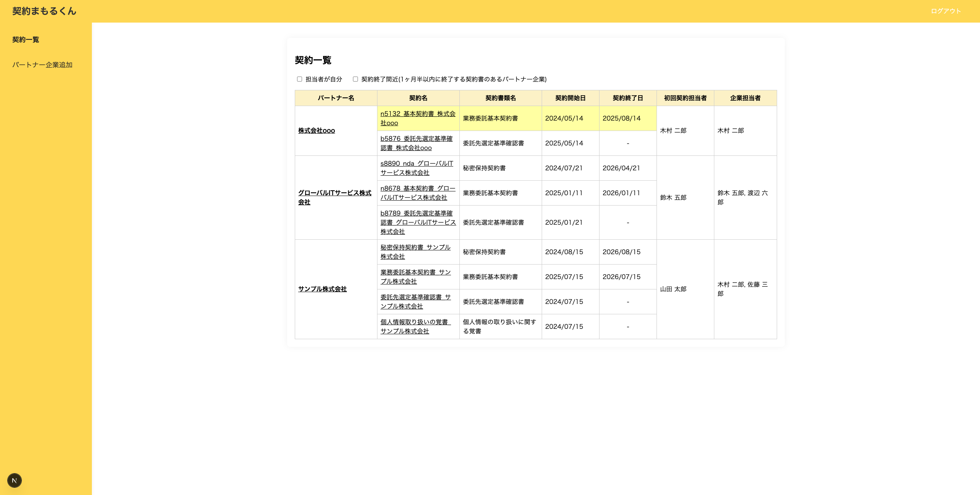
Task: Open partner サンプル株式会社
Action: click(x=322, y=289)
